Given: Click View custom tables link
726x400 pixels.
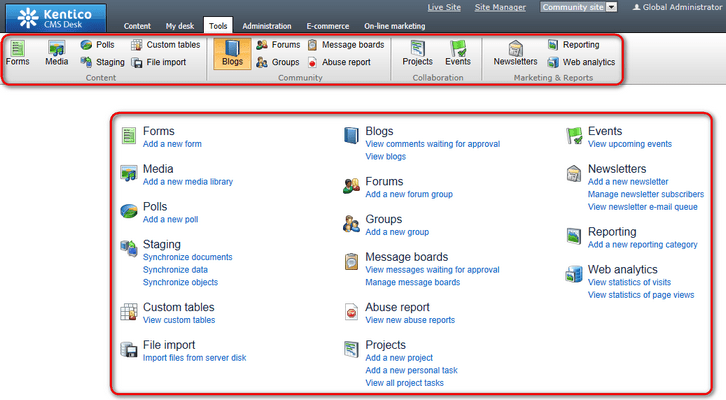Looking at the screenshot, I should [x=179, y=320].
